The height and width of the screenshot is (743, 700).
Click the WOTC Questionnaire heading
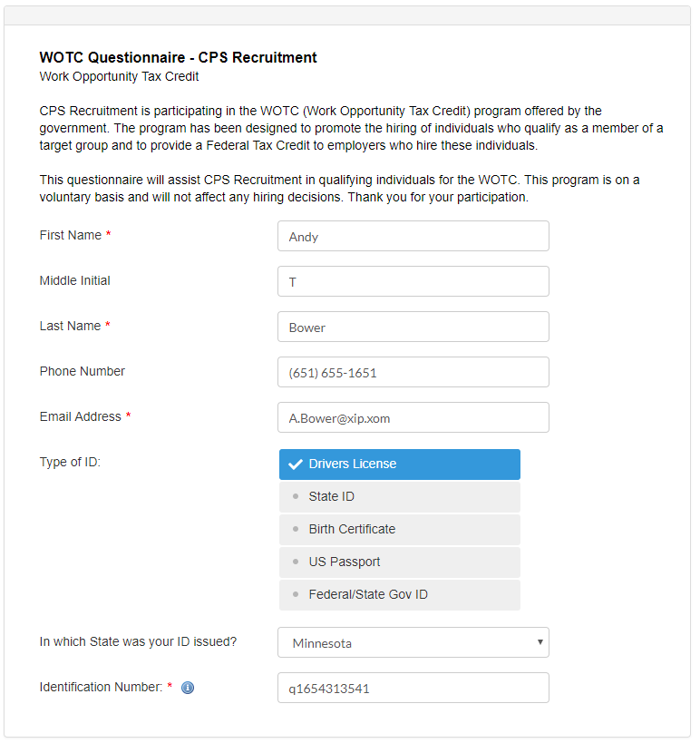point(178,57)
